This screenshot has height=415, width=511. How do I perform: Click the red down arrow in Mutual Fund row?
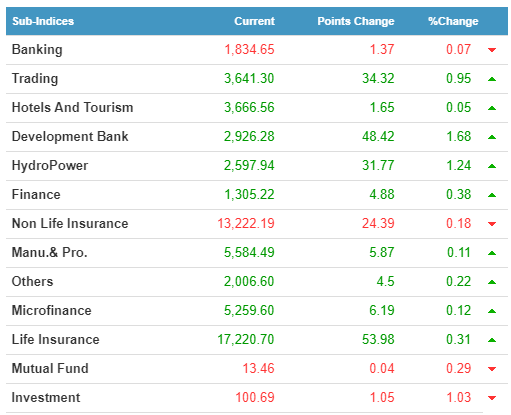tap(492, 369)
